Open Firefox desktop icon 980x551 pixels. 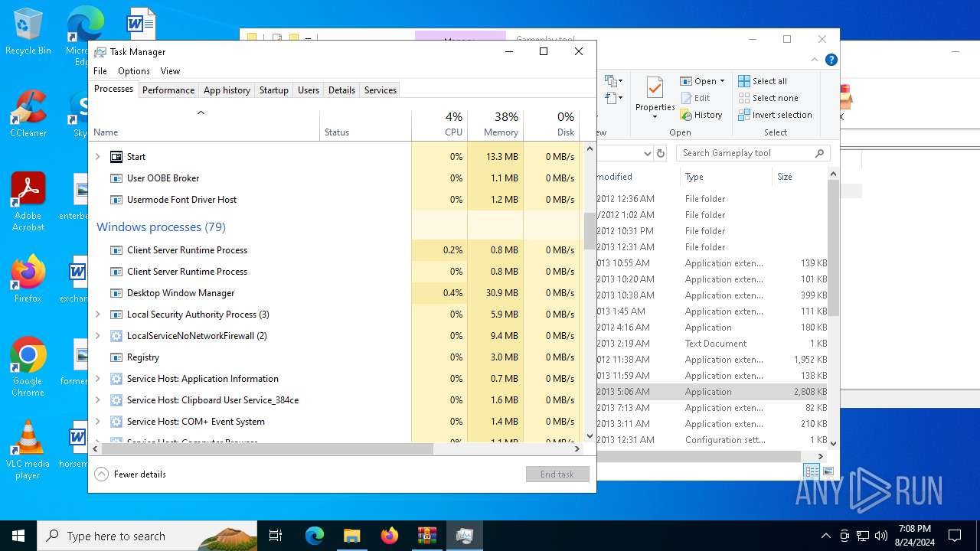point(28,279)
